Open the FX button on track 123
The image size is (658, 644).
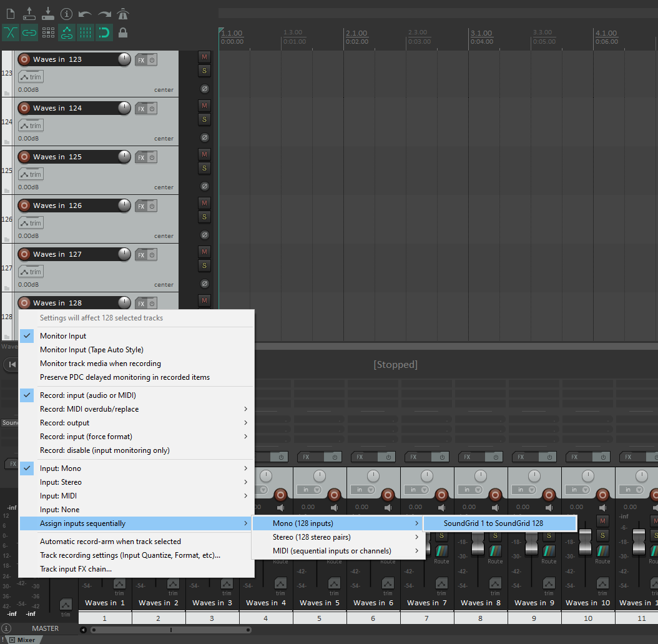141,60
